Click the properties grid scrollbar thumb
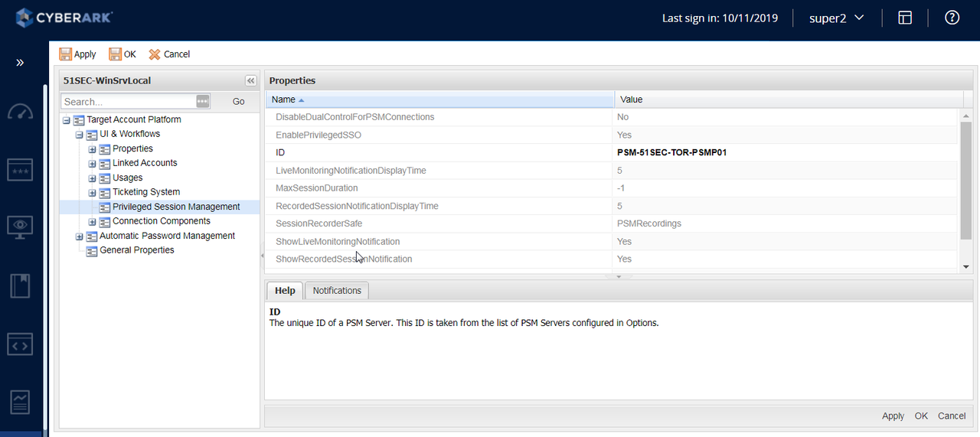This screenshot has height=437, width=980. [x=966, y=179]
